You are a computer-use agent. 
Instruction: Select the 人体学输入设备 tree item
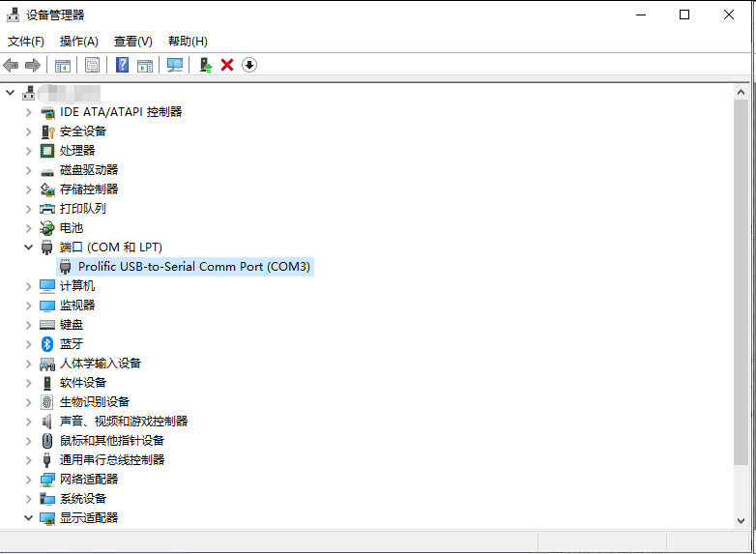[x=101, y=364]
